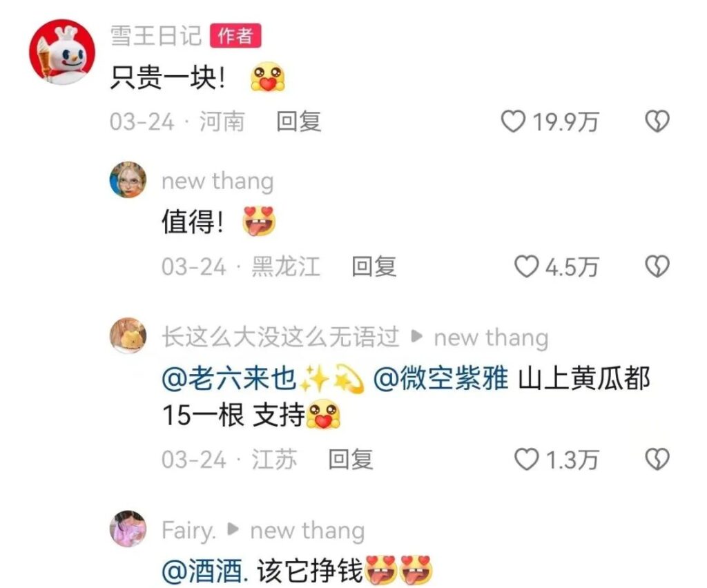Viewport: 707px width, 588px height.
Task: Reply to the comment from 江苏
Action: pos(350,460)
